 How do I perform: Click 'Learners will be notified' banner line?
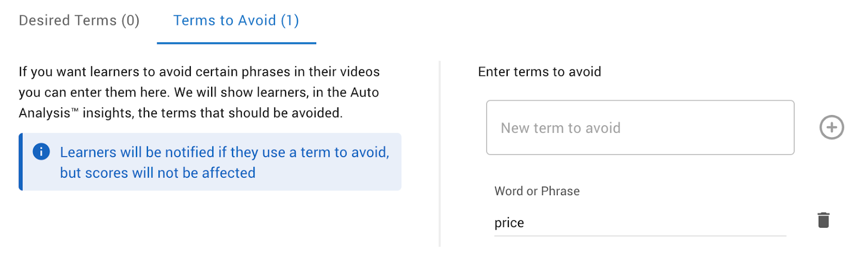click(224, 152)
